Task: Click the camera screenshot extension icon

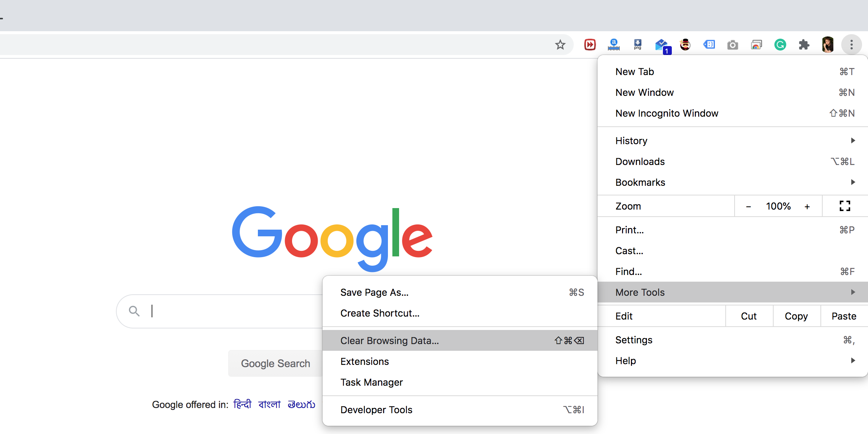Action: [732, 44]
